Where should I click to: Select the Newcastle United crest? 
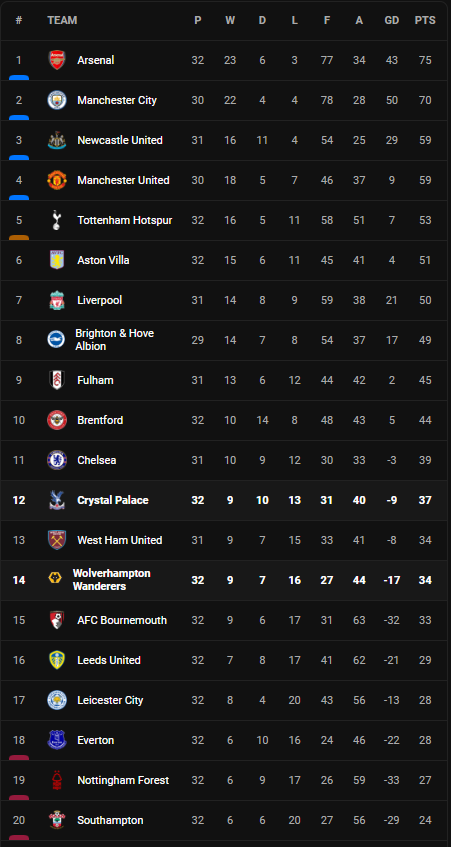point(57,140)
